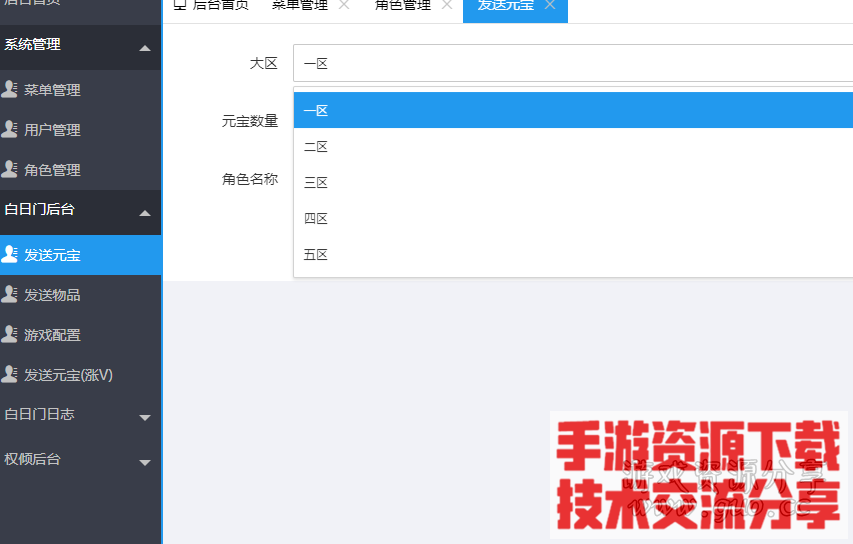Image resolution: width=853 pixels, height=544 pixels.
Task: Click the 元宝数量 label
Action: tap(250, 121)
